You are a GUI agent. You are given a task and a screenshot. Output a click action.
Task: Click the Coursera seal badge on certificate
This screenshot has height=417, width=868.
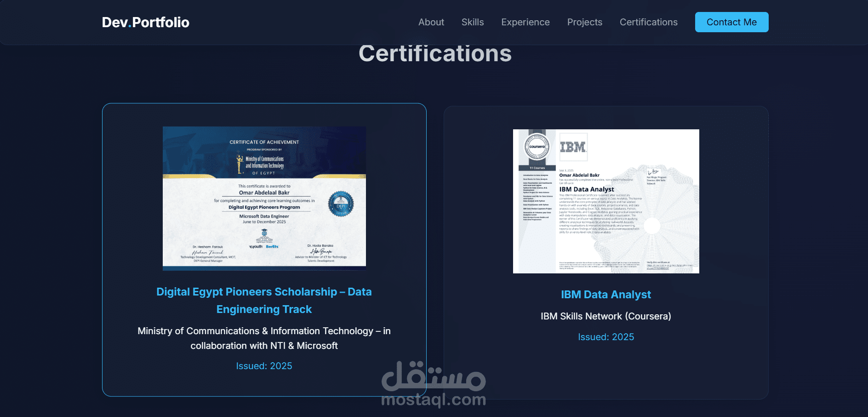537,147
